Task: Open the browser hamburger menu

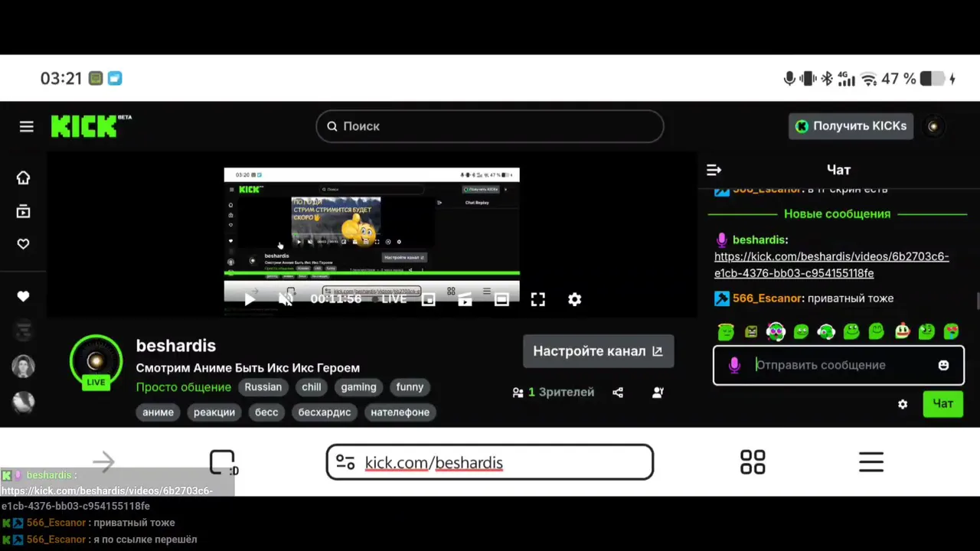Action: 871,462
